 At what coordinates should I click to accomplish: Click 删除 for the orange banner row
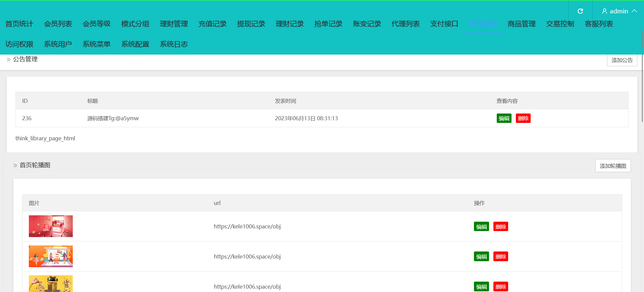[500, 257]
